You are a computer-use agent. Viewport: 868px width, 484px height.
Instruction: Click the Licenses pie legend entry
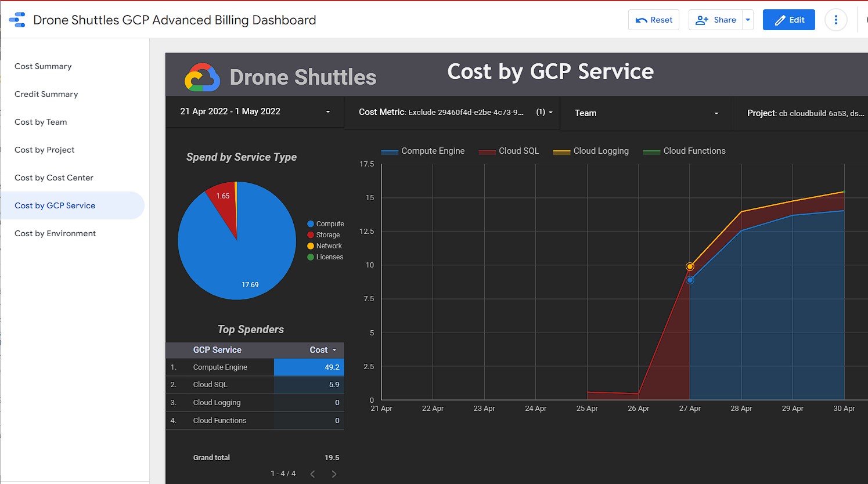(x=325, y=257)
